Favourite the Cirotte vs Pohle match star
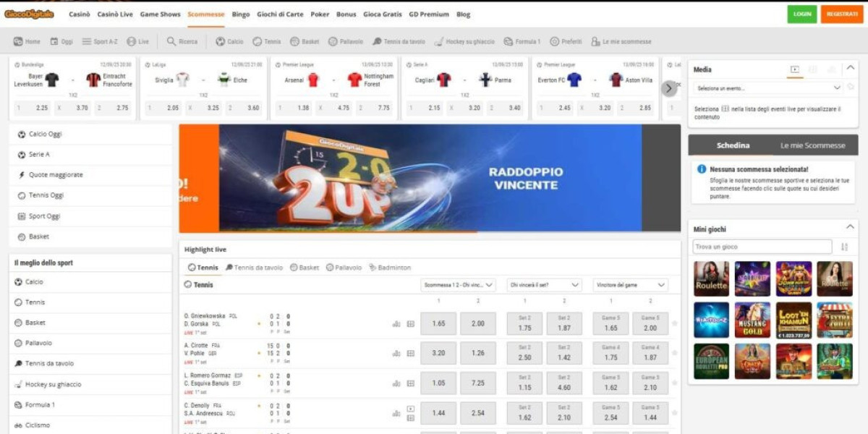The image size is (868, 434). tap(675, 353)
